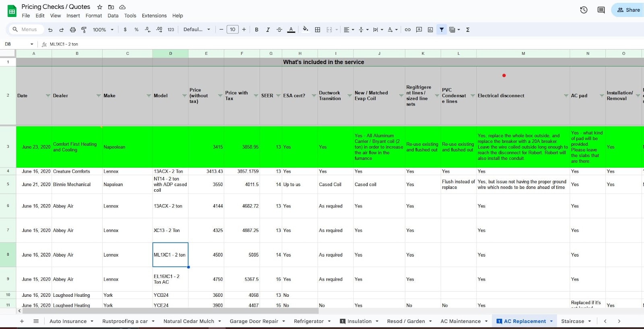Open the text color picker

point(291,30)
